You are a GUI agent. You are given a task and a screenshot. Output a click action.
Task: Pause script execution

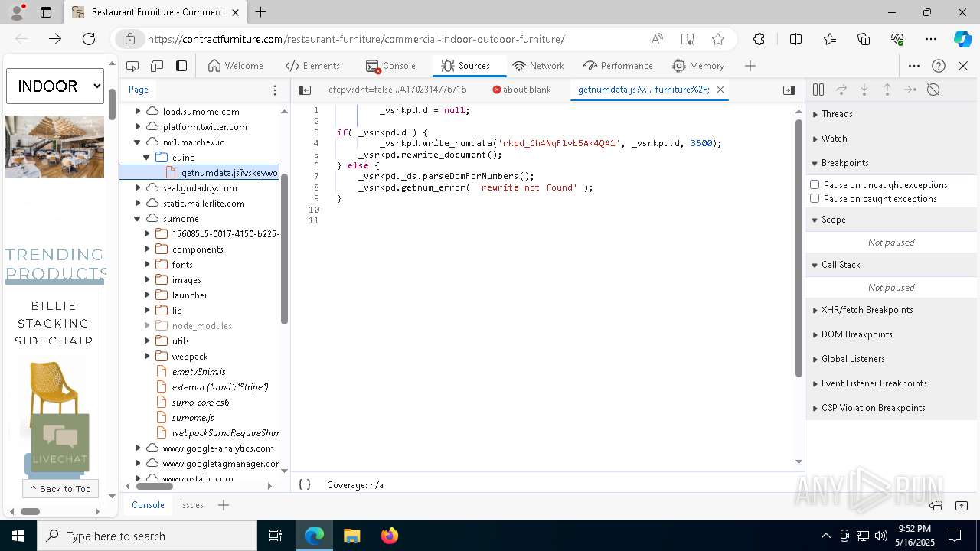click(818, 90)
